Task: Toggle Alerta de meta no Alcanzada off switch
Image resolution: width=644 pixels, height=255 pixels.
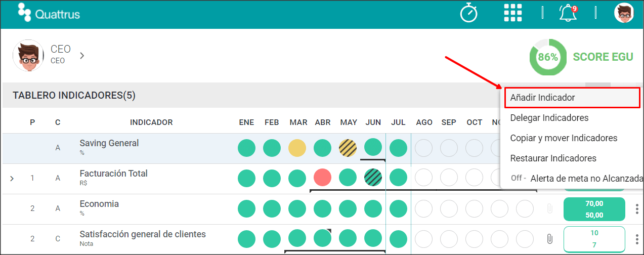Action: point(518,178)
